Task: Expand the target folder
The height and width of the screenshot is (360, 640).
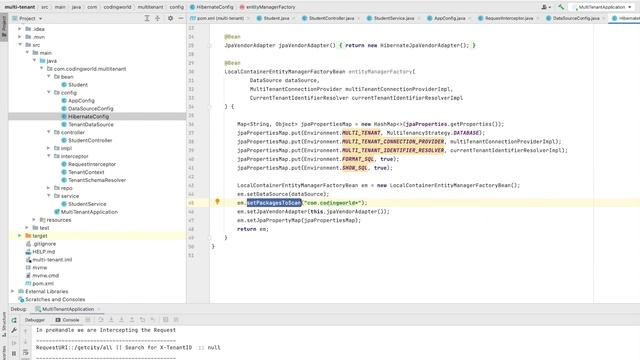Action: 20,236
